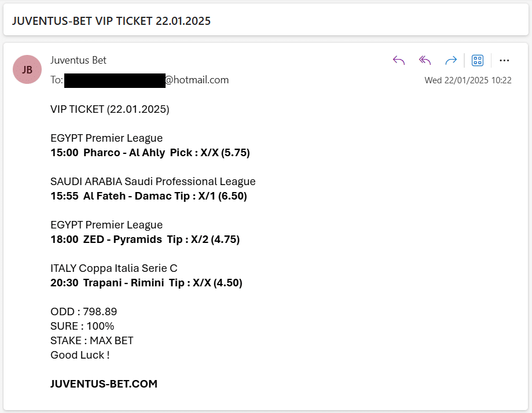Screen dimensions: 532x413
Task: Click the STAKE : MAX BET line
Action: (91, 341)
